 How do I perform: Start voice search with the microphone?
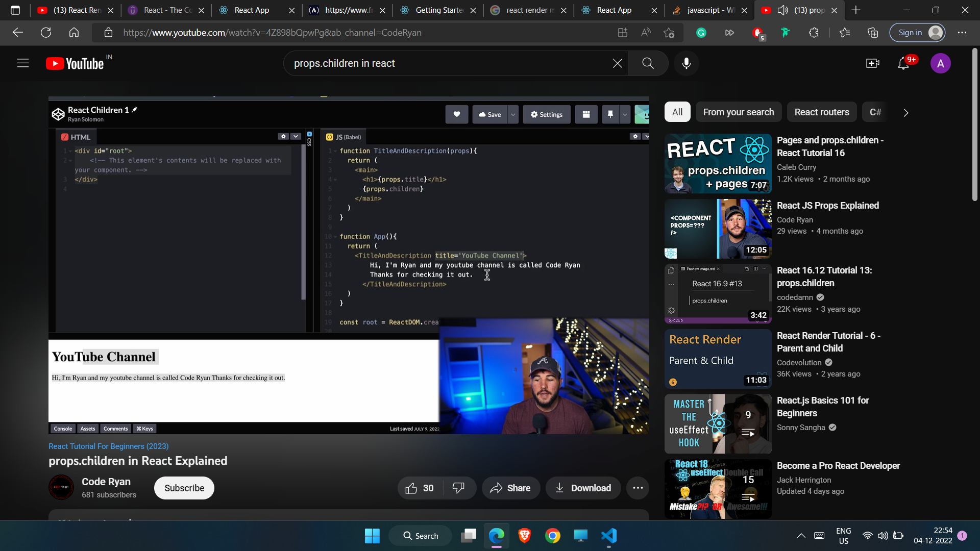click(687, 63)
